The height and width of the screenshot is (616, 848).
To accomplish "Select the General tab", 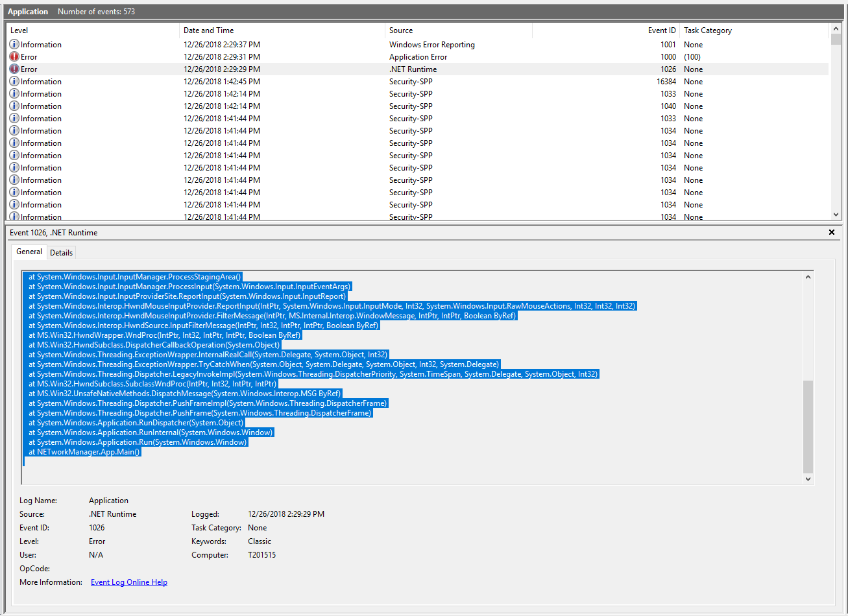I will pyautogui.click(x=29, y=252).
